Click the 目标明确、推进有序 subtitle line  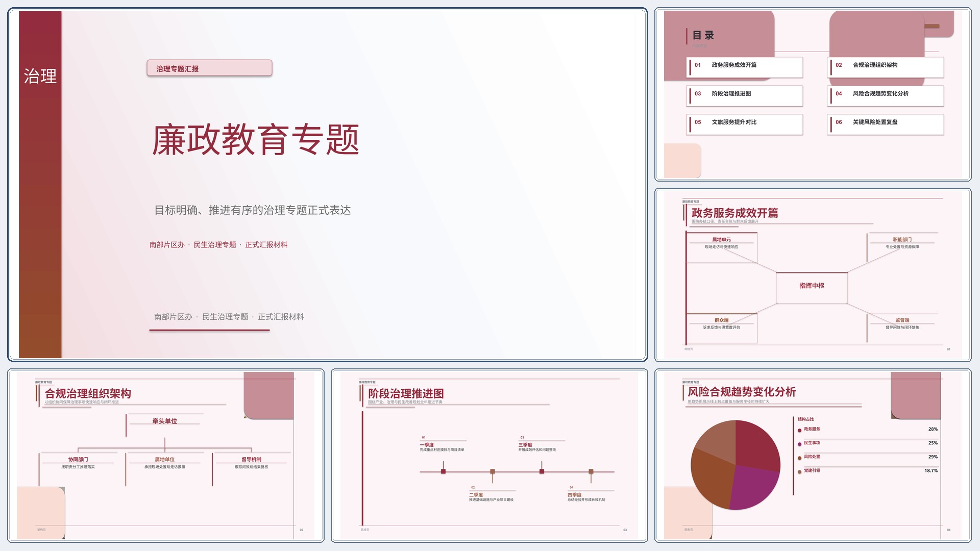(x=252, y=210)
